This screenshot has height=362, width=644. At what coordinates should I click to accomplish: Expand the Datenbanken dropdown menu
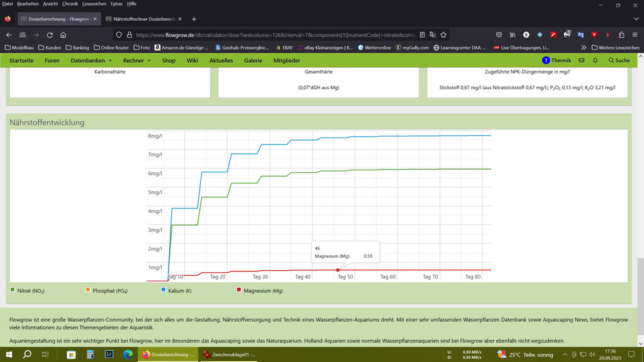91,60
